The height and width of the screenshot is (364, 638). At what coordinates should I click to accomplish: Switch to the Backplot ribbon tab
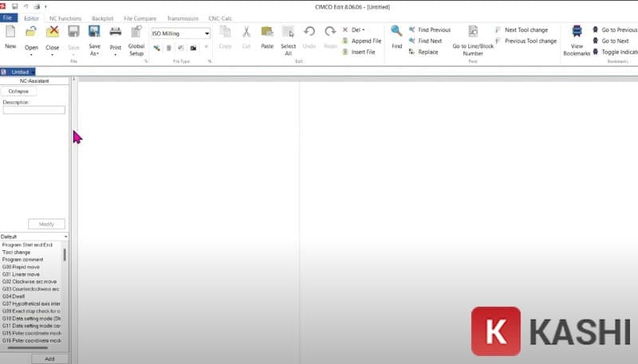pyautogui.click(x=102, y=18)
